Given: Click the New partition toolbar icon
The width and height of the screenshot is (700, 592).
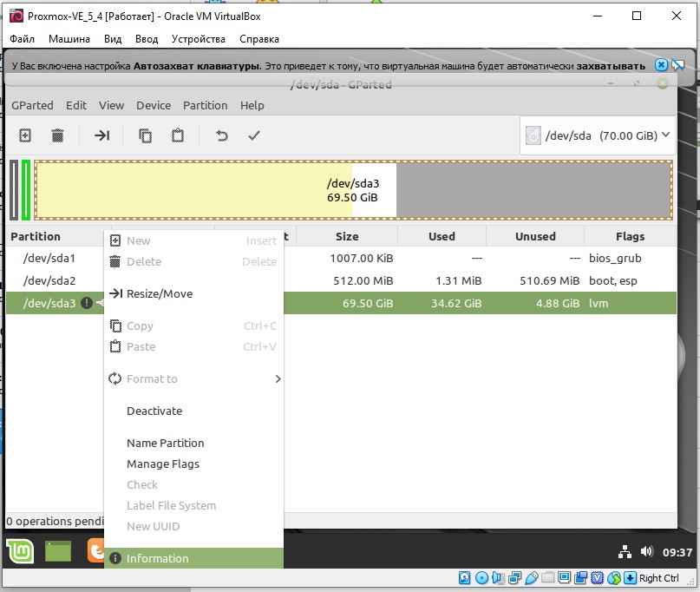Looking at the screenshot, I should [x=25, y=135].
